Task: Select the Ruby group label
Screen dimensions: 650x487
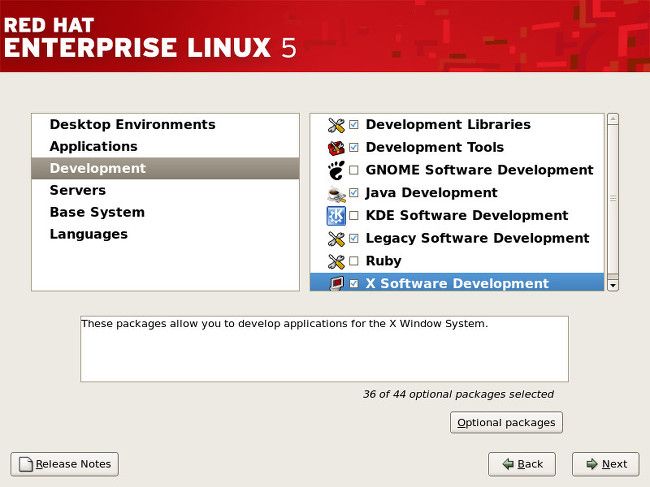Action: (383, 261)
